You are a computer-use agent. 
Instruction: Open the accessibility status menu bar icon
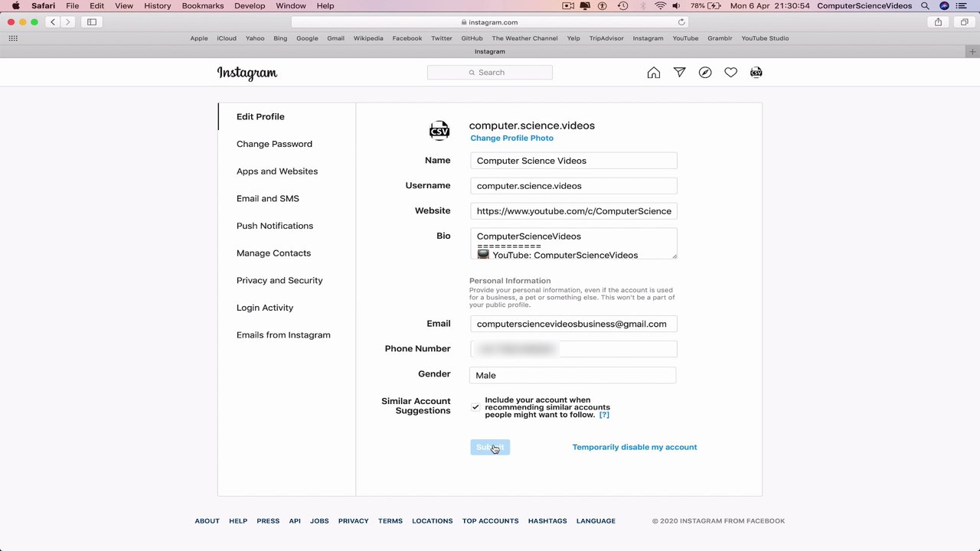pos(603,6)
